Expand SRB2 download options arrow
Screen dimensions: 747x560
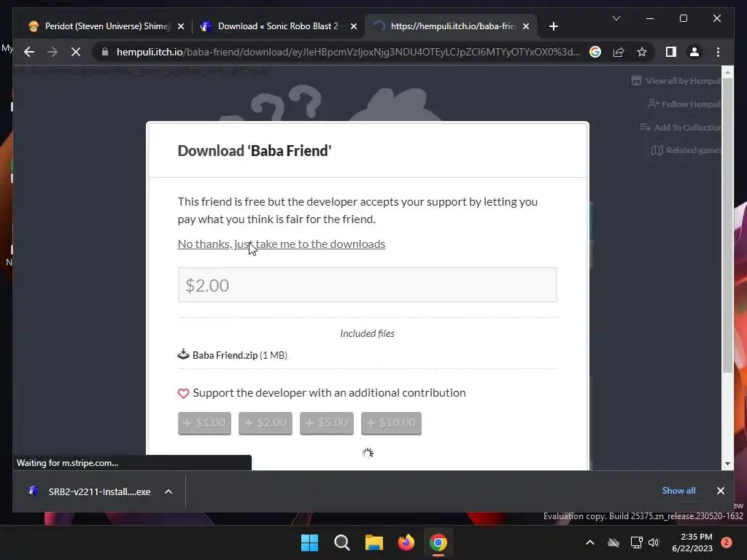(x=169, y=491)
